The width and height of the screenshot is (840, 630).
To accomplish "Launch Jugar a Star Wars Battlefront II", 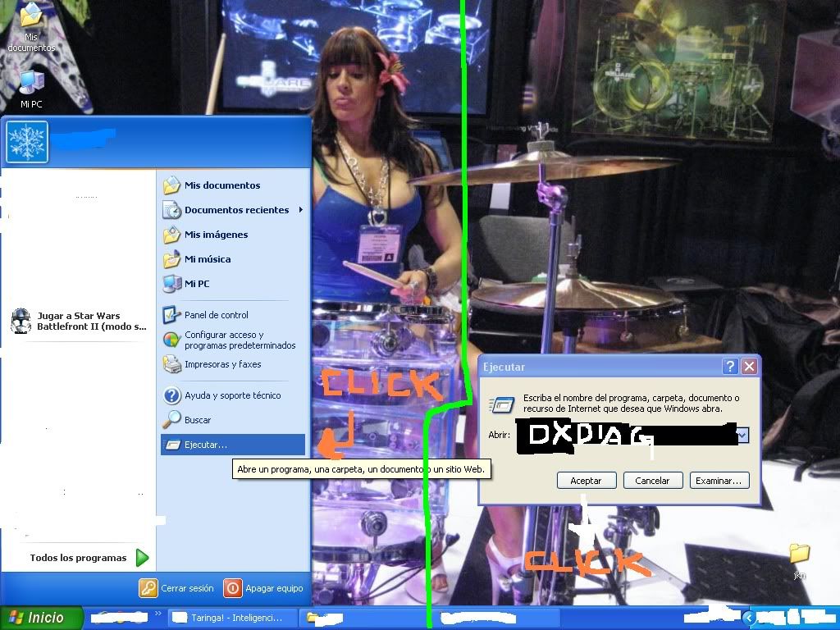I will (x=79, y=321).
